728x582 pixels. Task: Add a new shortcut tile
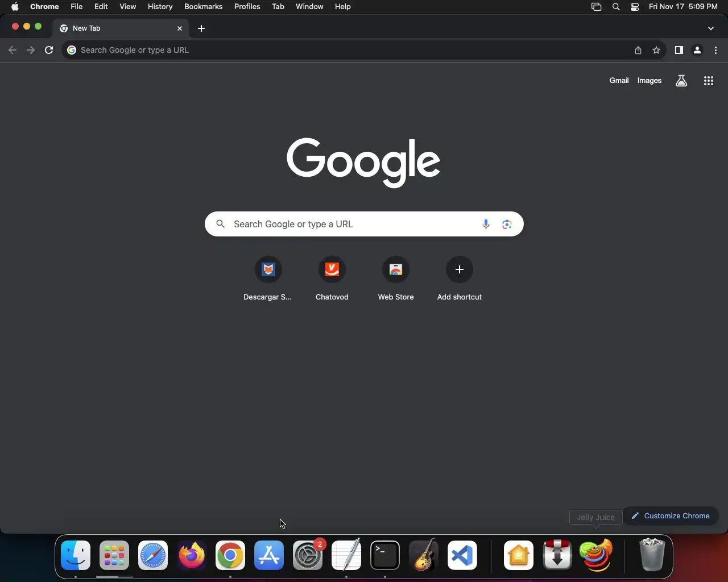(460, 278)
